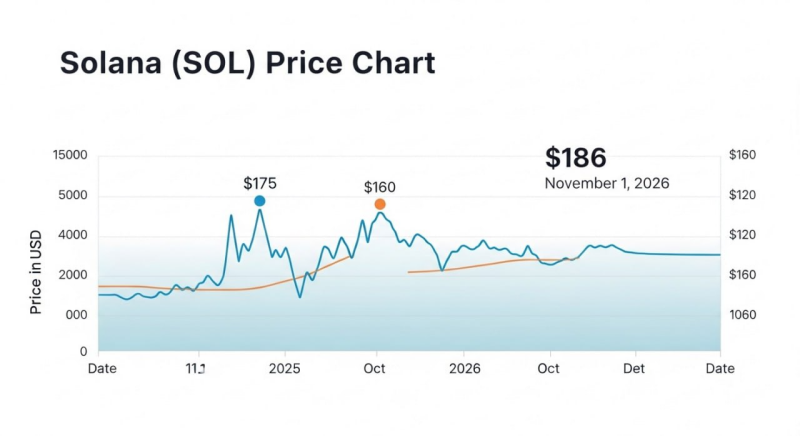Click the $160 text above orange marker
Screen dimensions: 800x436
[380, 187]
